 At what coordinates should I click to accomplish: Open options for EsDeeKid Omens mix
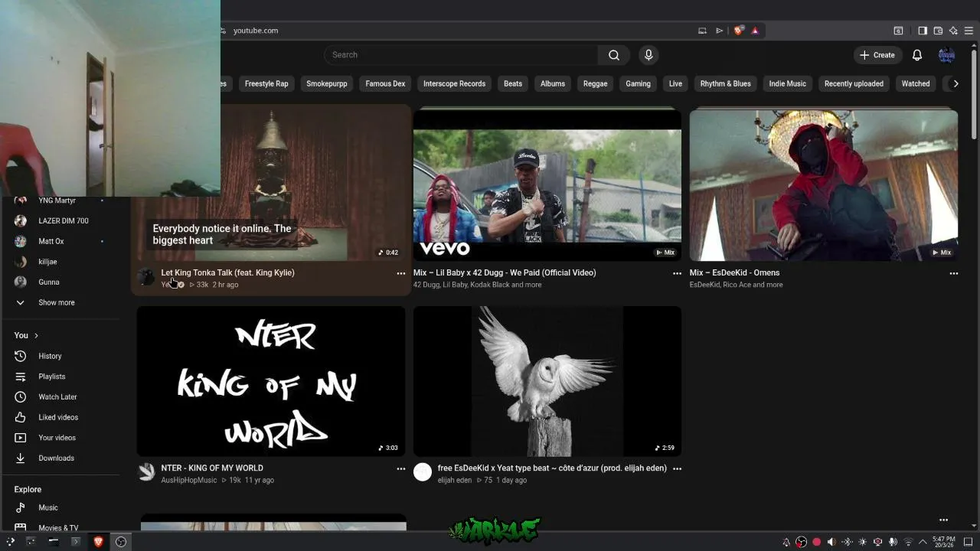point(953,273)
